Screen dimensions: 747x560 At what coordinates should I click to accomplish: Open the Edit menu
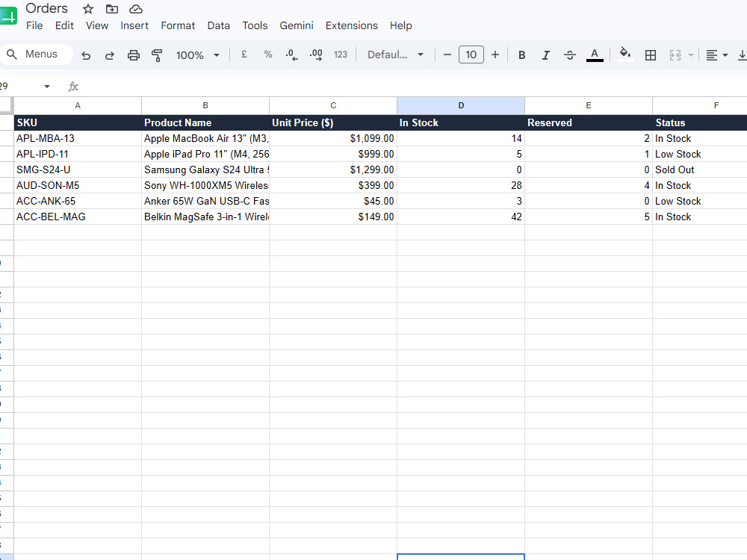click(x=64, y=25)
